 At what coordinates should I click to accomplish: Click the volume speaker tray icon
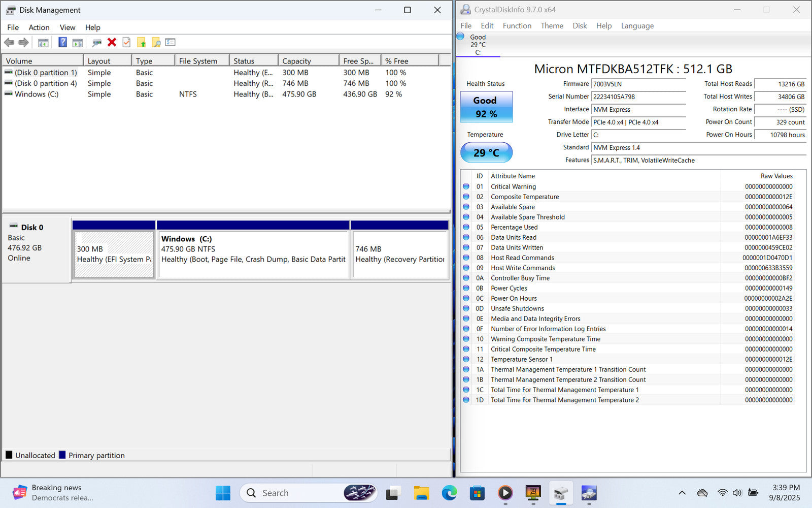click(x=737, y=493)
